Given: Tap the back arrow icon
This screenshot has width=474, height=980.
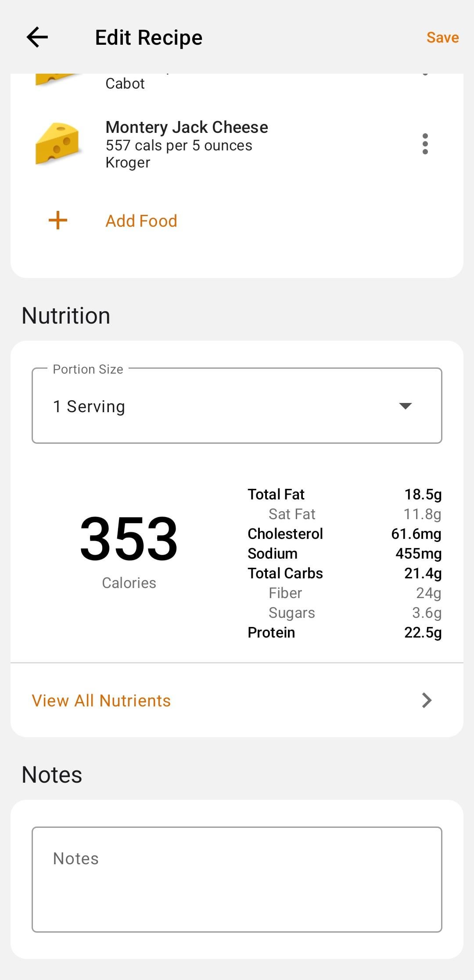Looking at the screenshot, I should point(37,37).
